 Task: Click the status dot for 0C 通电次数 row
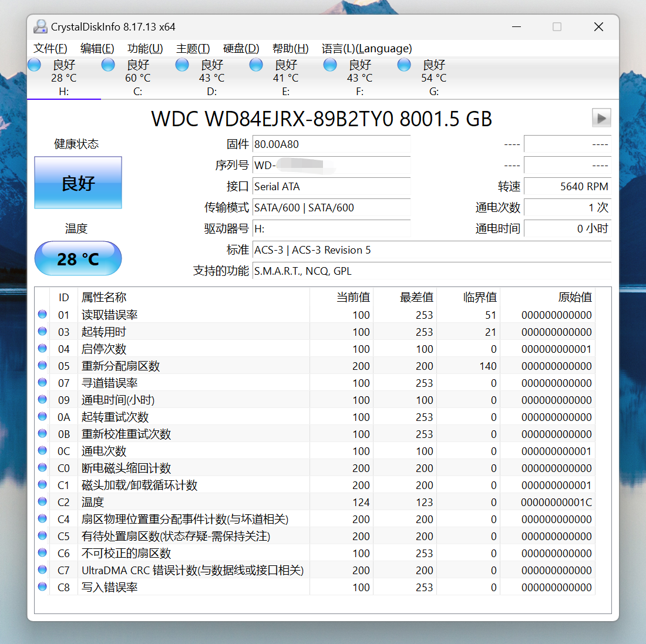tap(42, 450)
